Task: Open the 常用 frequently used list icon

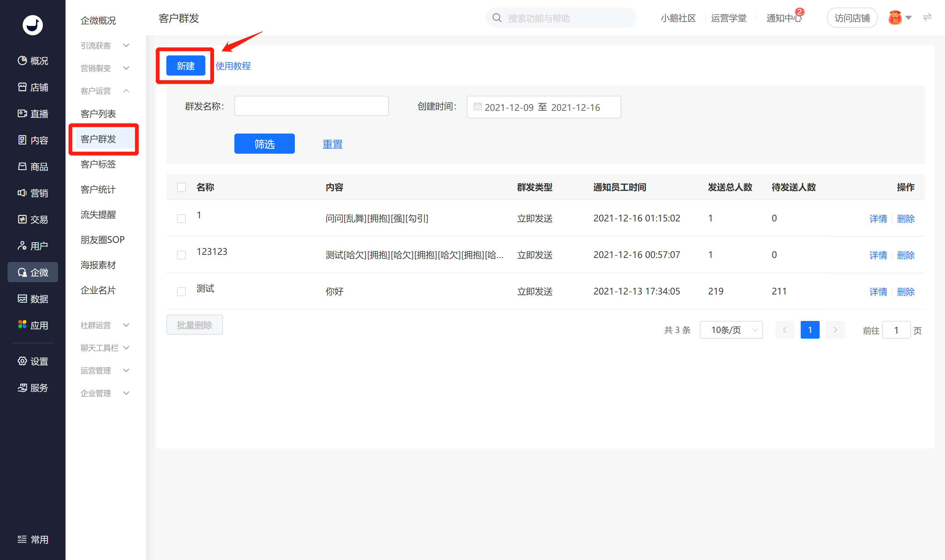Action: [x=22, y=539]
